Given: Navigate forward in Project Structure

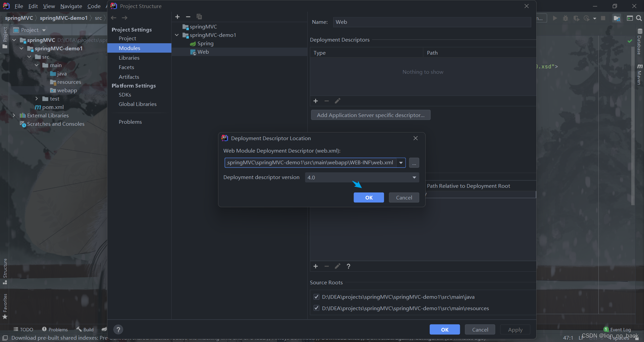Looking at the screenshot, I should coord(124,18).
